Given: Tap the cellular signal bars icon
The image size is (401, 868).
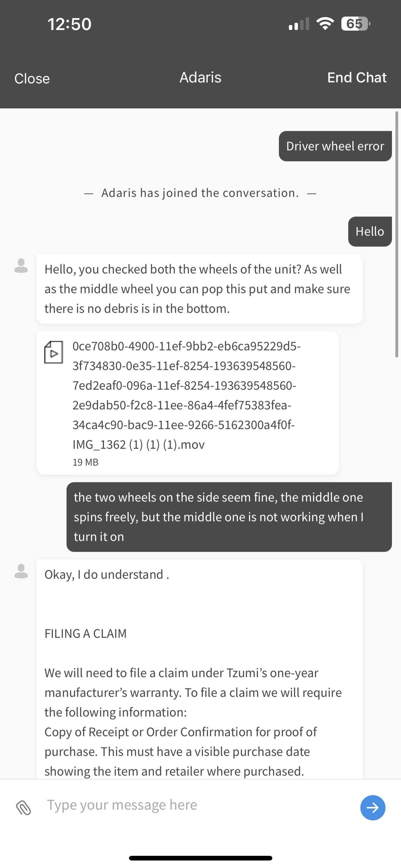Looking at the screenshot, I should tap(299, 24).
